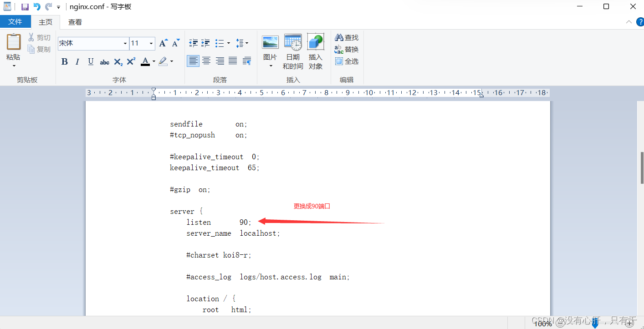644x329 pixels.
Task: Toggle italic formatting
Action: tap(77, 61)
